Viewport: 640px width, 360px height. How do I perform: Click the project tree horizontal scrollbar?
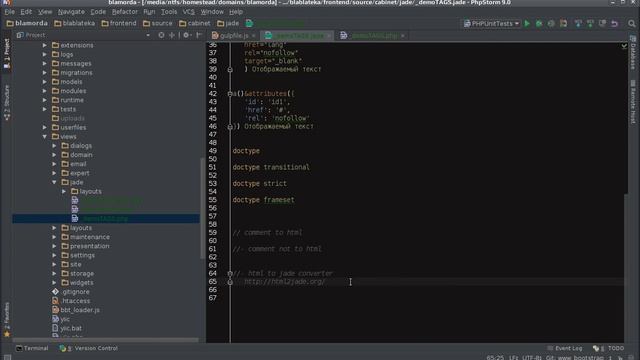coord(105,340)
